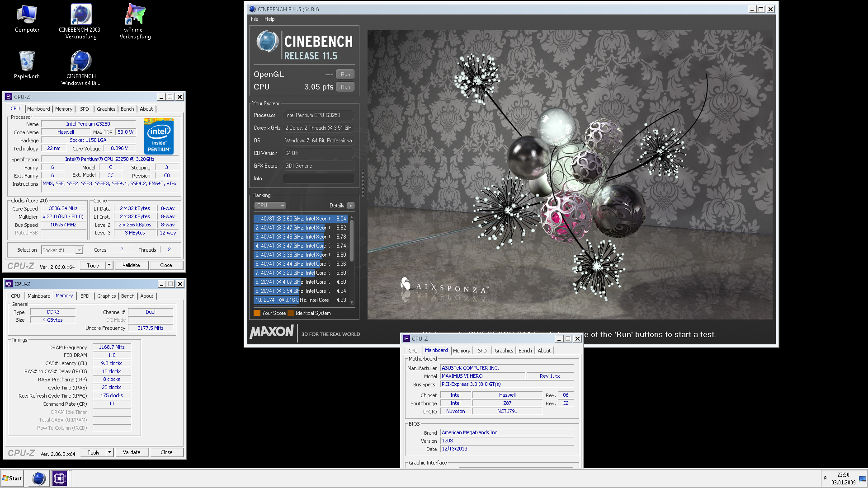Click the DRAM Frequency value 1168.7 MHz

[112, 347]
